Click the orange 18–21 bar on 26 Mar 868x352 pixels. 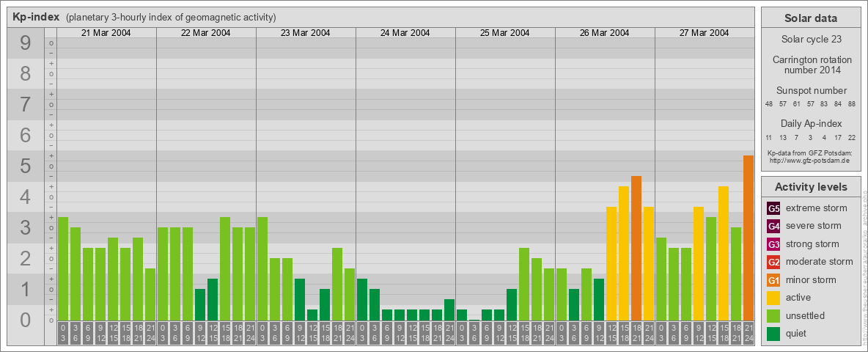(636, 249)
